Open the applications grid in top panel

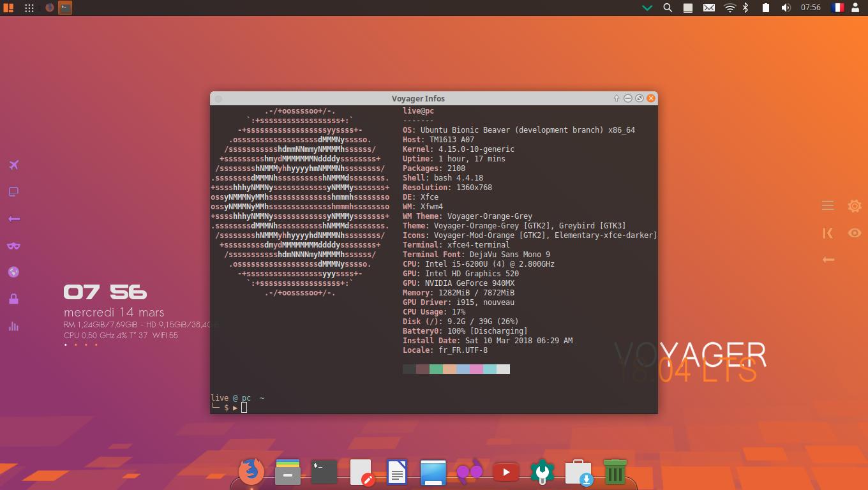(29, 8)
